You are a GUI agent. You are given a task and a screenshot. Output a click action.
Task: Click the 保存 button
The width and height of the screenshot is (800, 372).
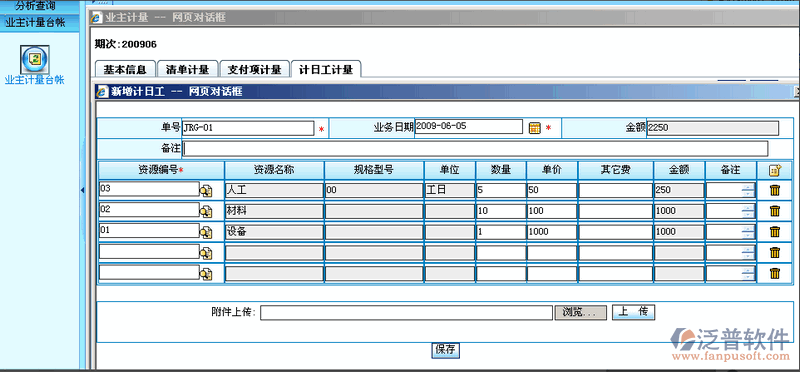(x=445, y=350)
